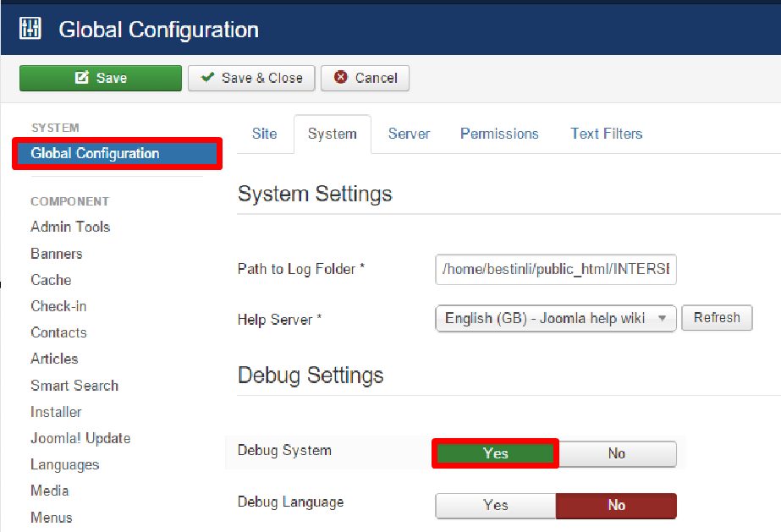Open Smart Search component settings

(x=74, y=386)
